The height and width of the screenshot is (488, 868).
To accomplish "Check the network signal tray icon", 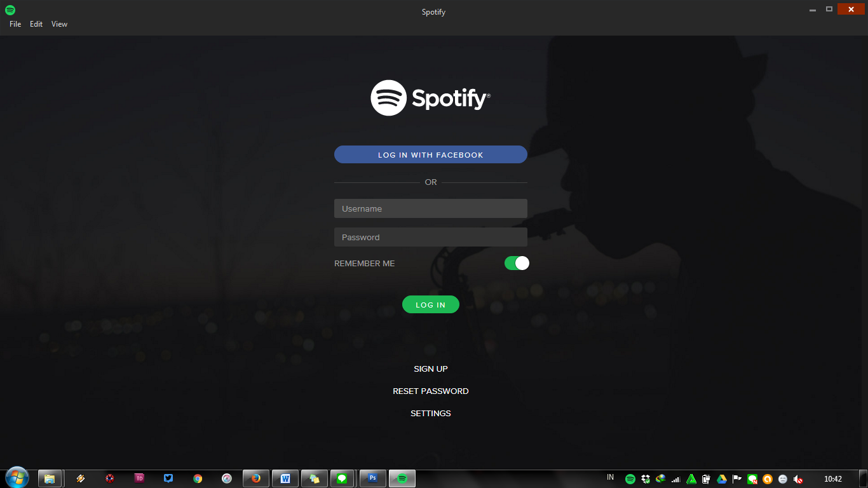I will (676, 479).
